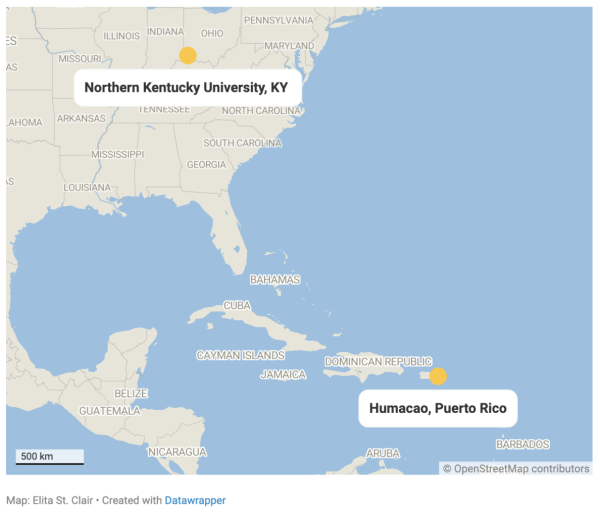The width and height of the screenshot is (600, 518).
Task: Click the Humacao, Puerto Rico label
Action: (438, 408)
